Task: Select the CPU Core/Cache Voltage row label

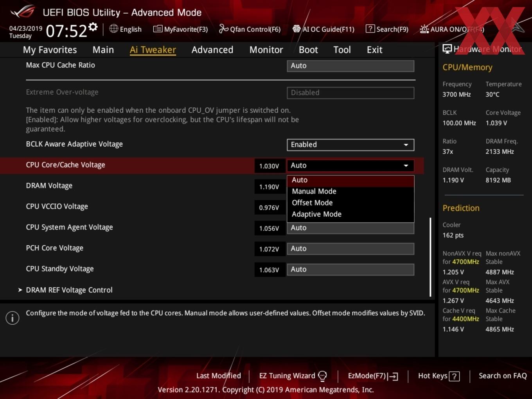Action: [x=65, y=165]
